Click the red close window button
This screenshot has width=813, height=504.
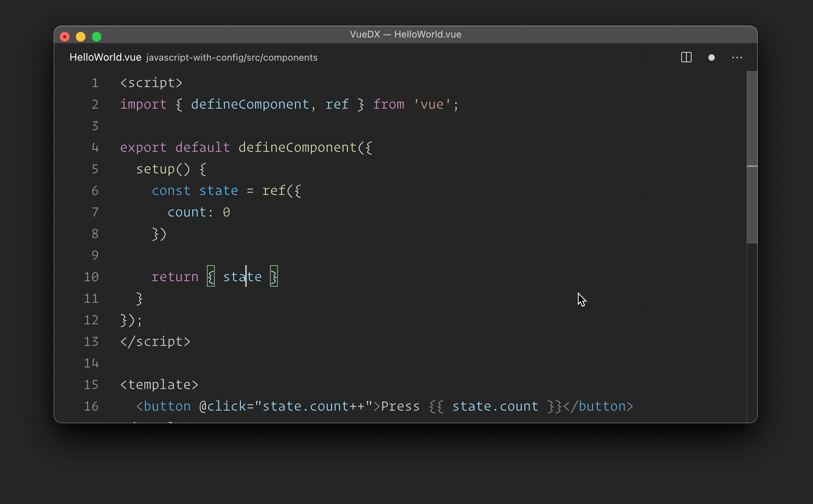[65, 37]
